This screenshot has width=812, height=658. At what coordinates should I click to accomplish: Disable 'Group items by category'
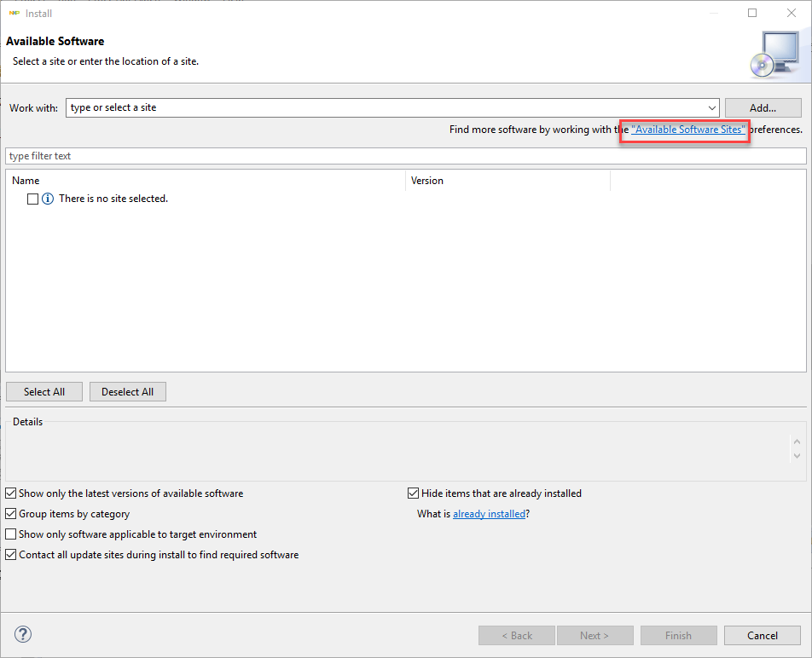tap(10, 513)
